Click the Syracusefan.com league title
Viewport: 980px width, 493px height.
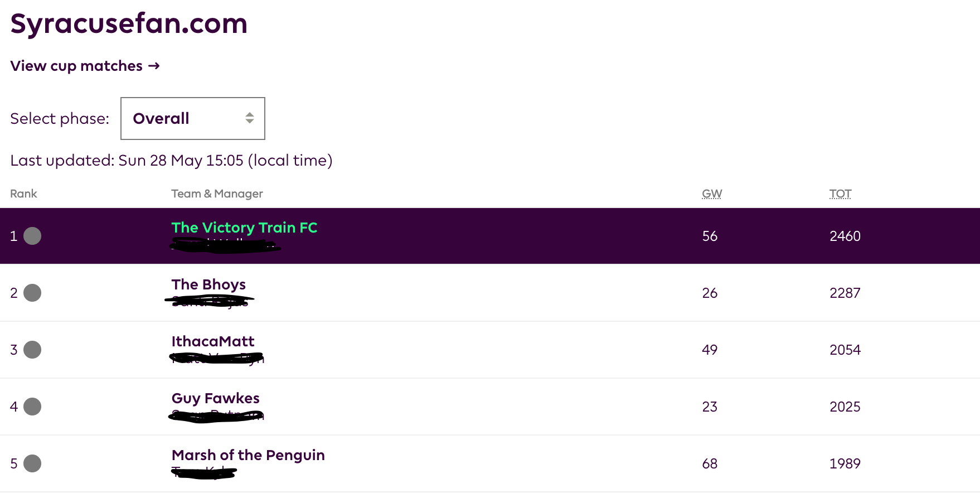tap(129, 23)
